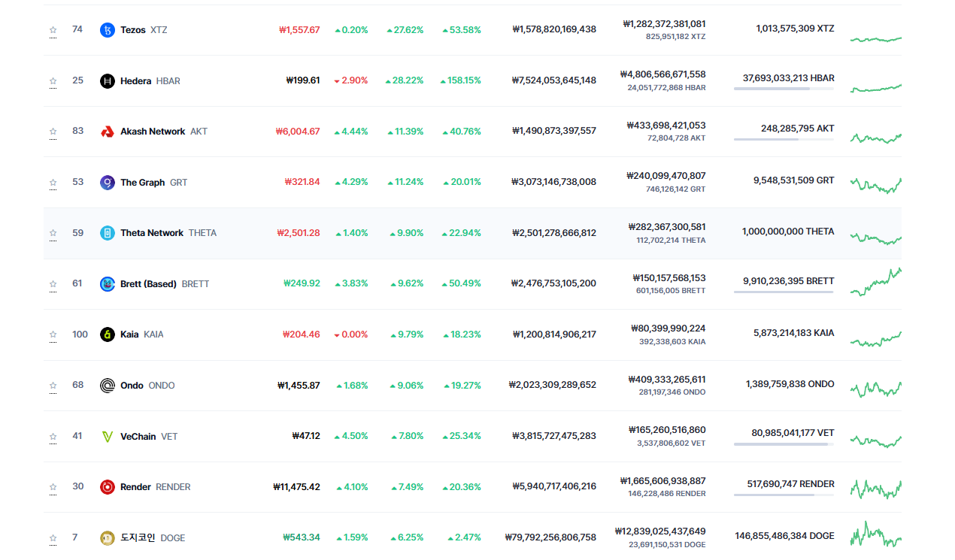955x560 pixels.
Task: Open The Graph price trend sparkline
Action: coord(876,185)
